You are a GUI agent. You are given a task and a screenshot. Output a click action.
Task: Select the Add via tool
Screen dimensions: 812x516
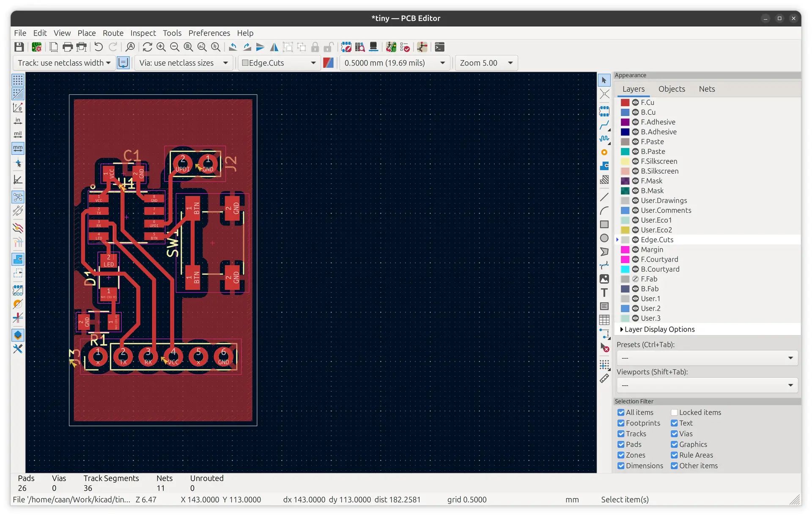point(604,152)
